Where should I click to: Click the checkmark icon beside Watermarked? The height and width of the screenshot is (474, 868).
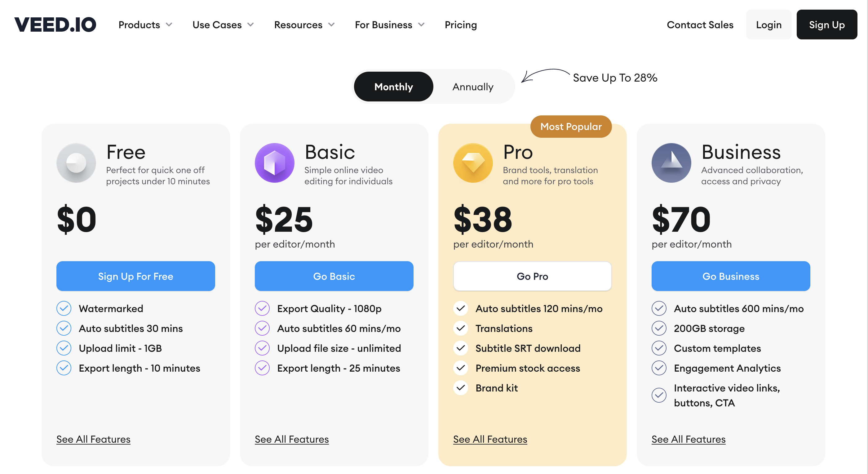64,308
